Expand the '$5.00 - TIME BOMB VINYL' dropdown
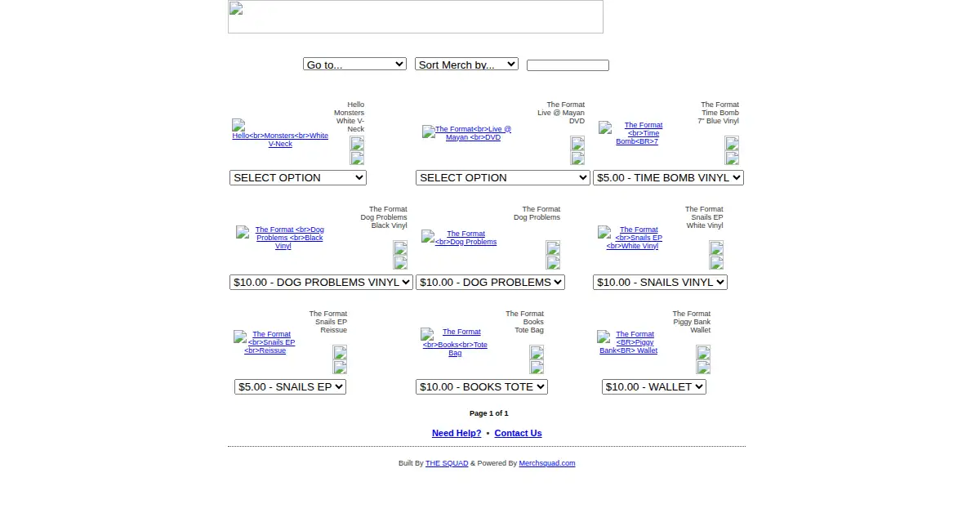 point(668,177)
